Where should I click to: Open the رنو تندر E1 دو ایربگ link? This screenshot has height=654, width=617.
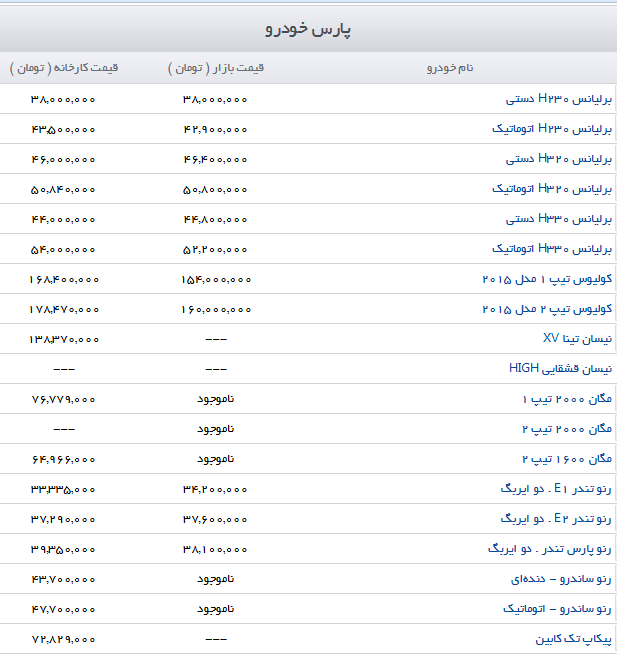pyautogui.click(x=556, y=489)
